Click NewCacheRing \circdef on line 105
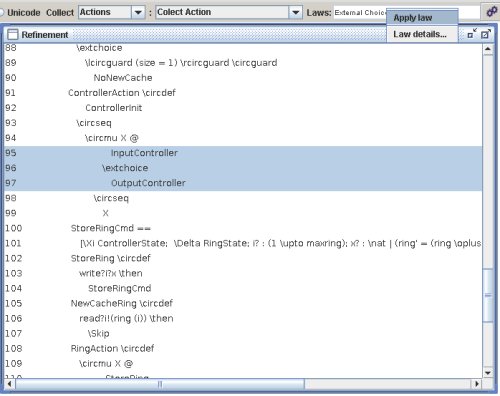 point(122,303)
